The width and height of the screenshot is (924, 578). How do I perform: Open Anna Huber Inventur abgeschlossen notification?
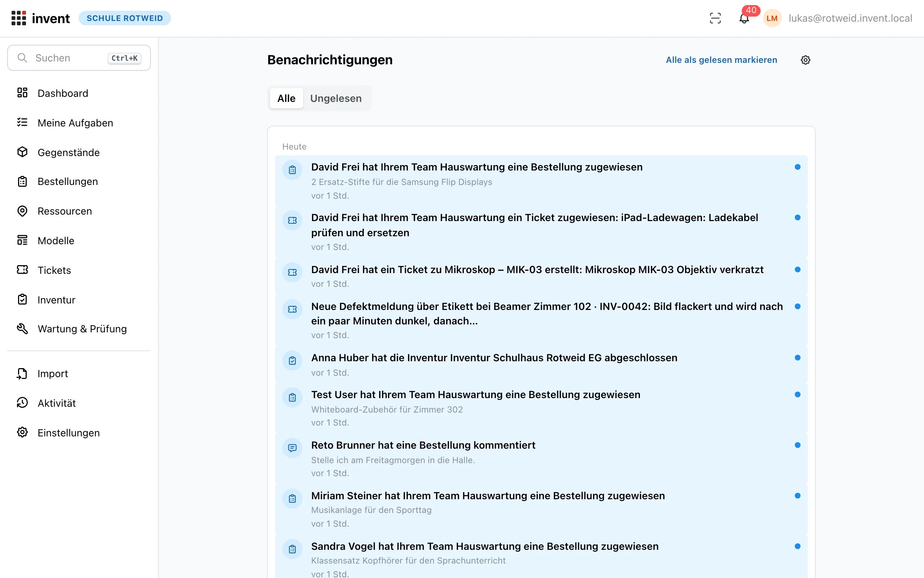(541, 364)
